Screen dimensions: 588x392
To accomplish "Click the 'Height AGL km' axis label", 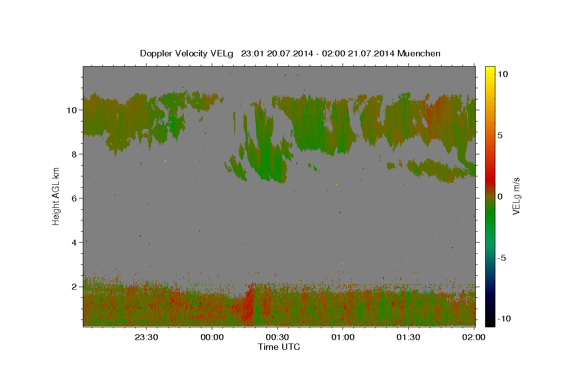I will click(x=56, y=196).
